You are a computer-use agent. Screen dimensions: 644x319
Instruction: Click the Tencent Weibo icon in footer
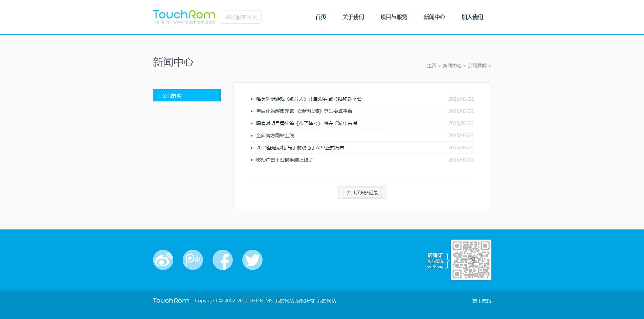click(193, 260)
